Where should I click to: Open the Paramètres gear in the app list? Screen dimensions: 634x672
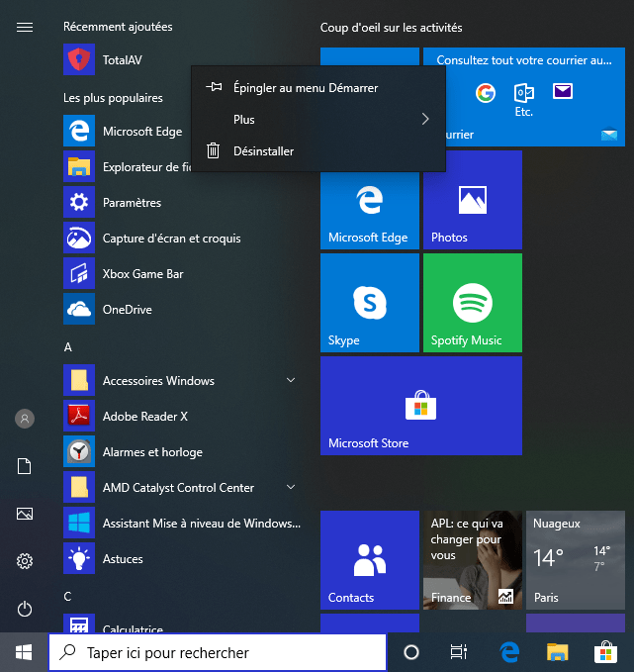click(79, 202)
